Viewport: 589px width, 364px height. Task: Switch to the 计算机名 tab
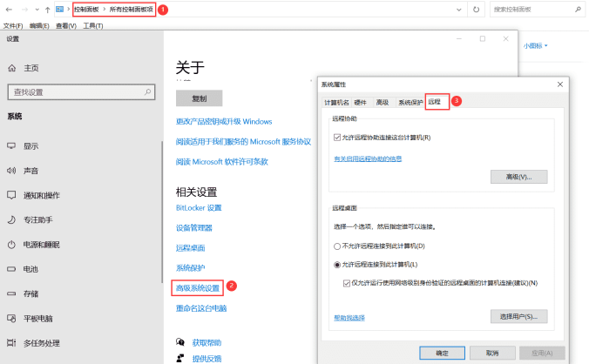336,103
